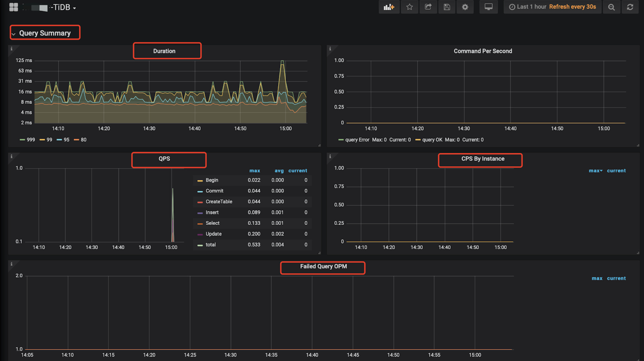
Task: Click the Duration panel info icon
Action: coord(12,49)
